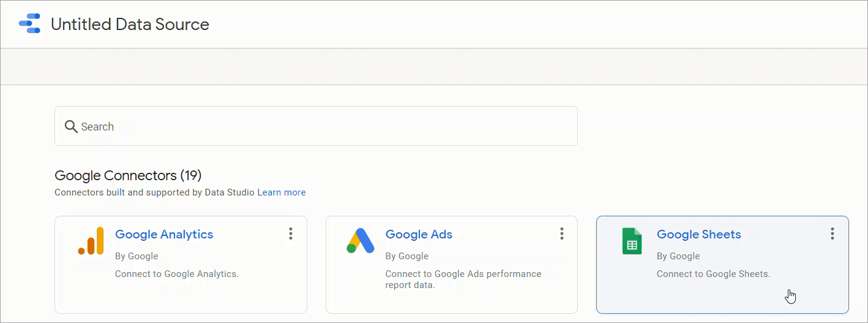Click "Connectors built and supported by Data Studio" text
The image size is (868, 323).
[x=155, y=192]
